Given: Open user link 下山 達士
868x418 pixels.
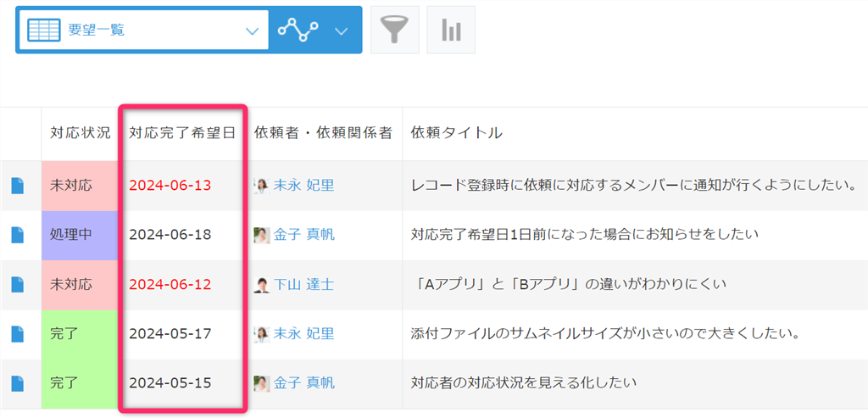Looking at the screenshot, I should pos(303,284).
